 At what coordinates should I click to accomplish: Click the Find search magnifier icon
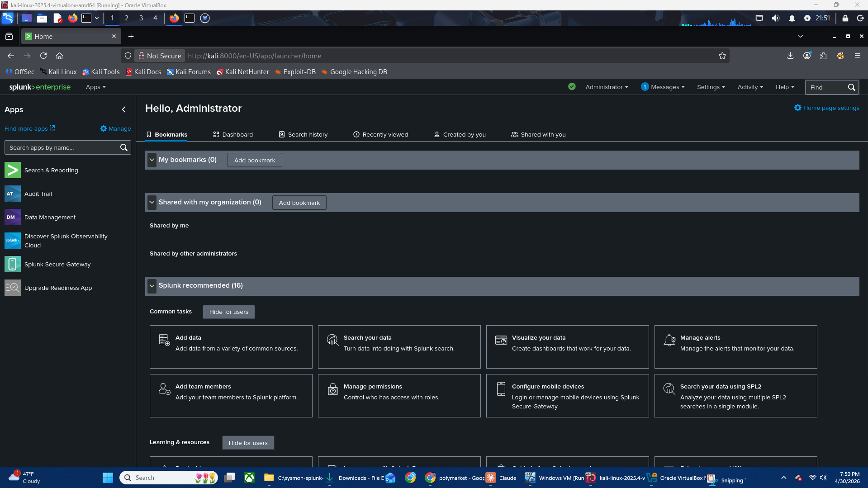[x=851, y=87]
